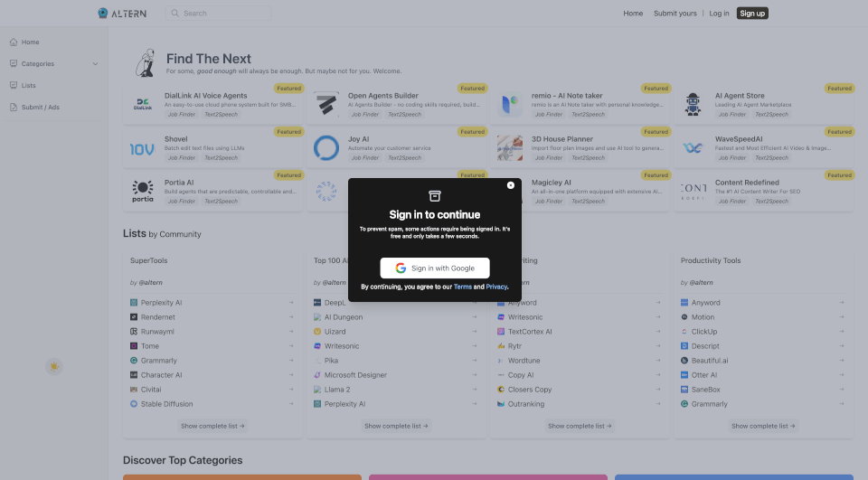Open Home in top navigation
The image size is (868, 480).
pyautogui.click(x=633, y=14)
